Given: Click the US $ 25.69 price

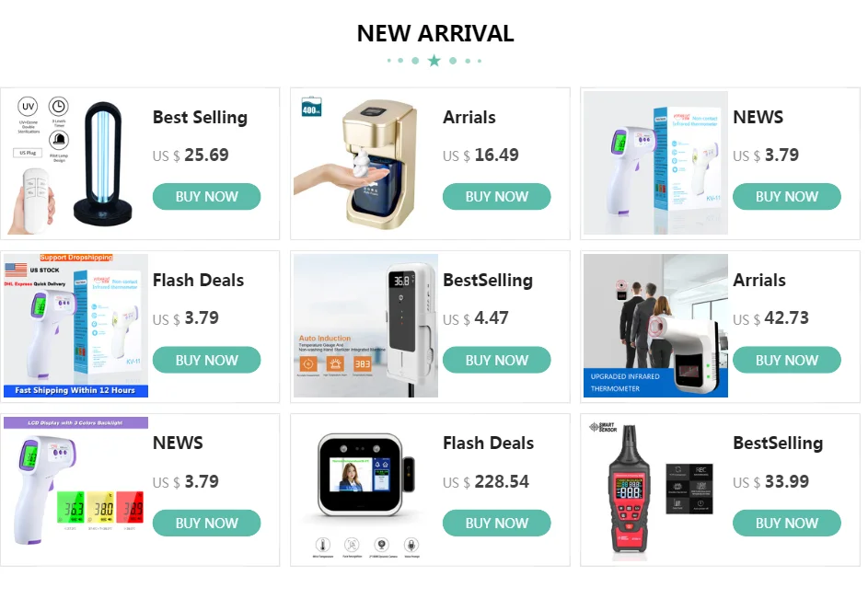Looking at the screenshot, I should coord(191,155).
